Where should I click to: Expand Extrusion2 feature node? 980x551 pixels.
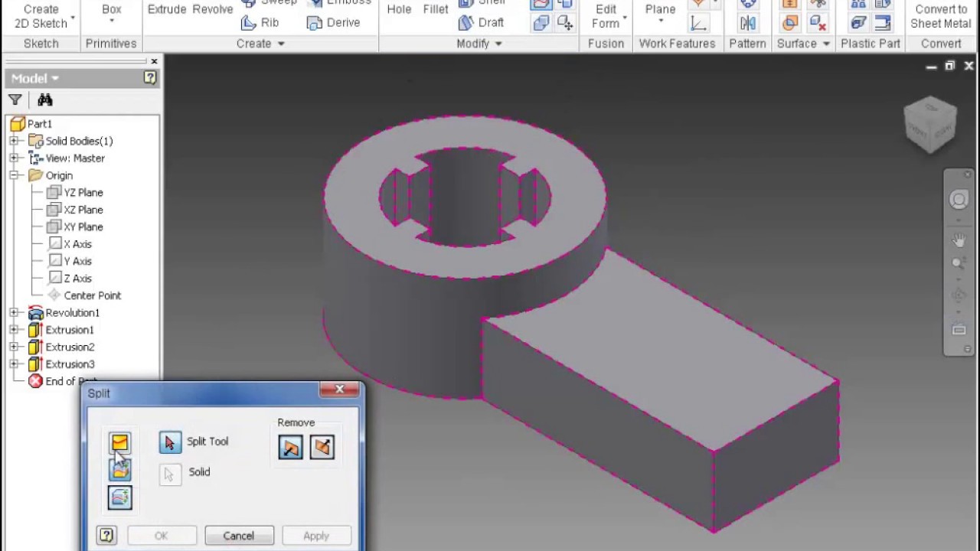pyautogui.click(x=14, y=347)
